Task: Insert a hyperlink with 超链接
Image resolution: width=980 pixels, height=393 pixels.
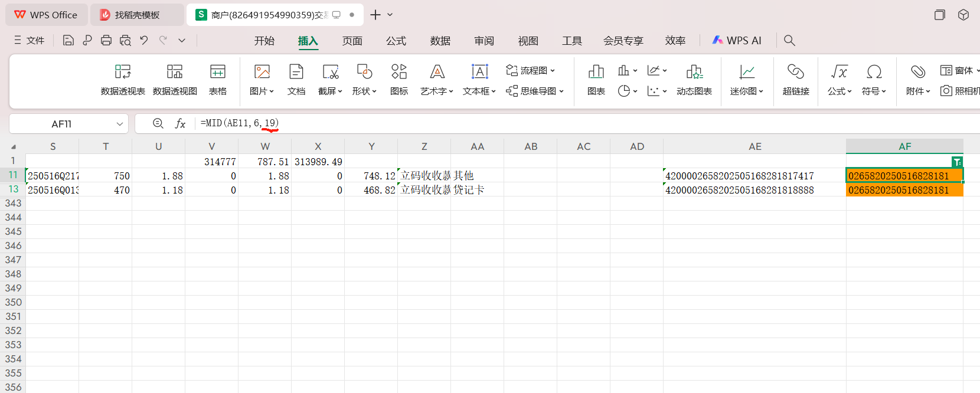Action: click(x=795, y=79)
